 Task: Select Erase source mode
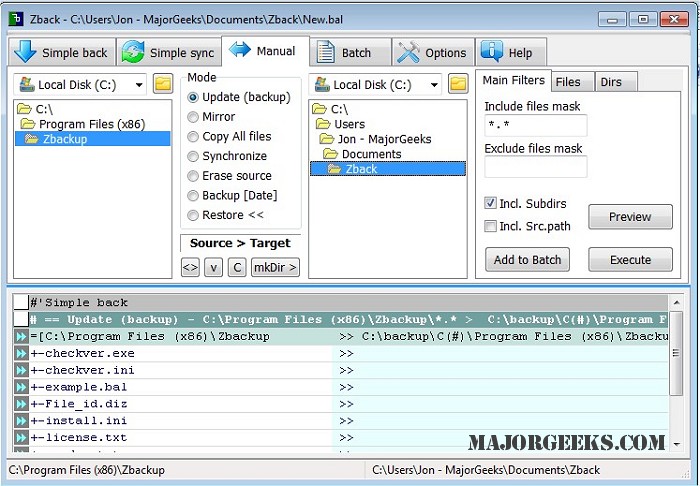[x=192, y=175]
